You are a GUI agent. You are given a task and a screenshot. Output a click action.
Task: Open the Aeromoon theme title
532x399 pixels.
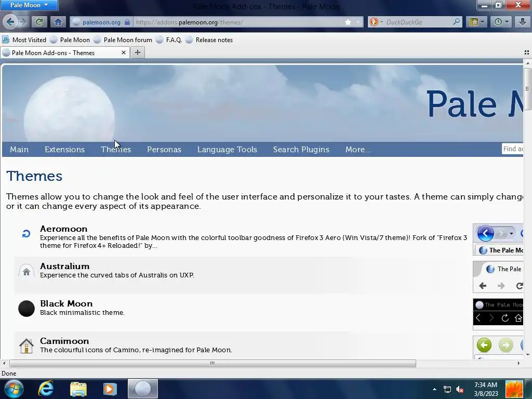pos(64,229)
